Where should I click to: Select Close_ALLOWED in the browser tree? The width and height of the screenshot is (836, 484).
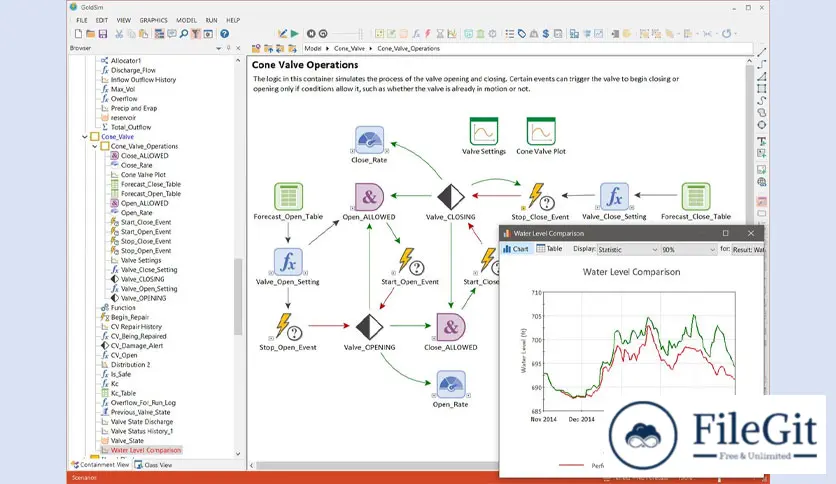click(144, 156)
